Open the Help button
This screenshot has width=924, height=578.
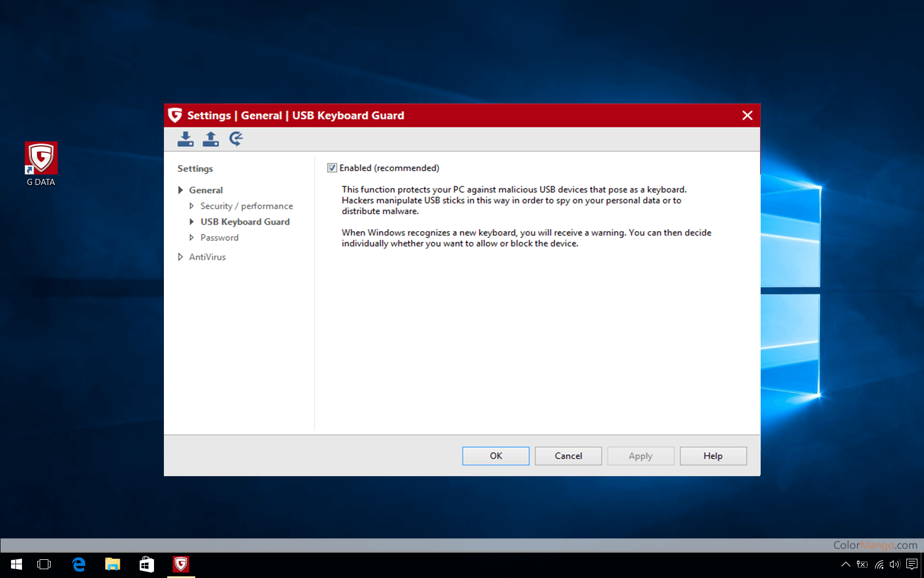pyautogui.click(x=713, y=456)
